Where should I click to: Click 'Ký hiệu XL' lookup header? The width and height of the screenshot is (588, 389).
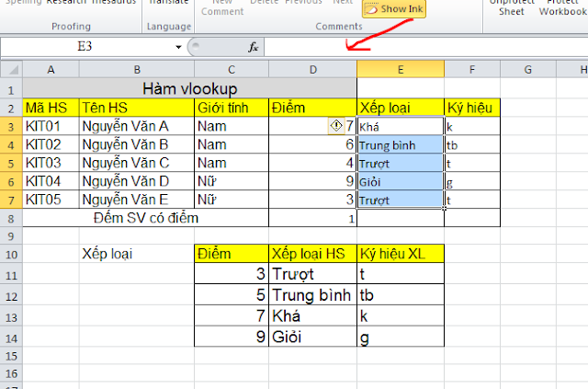pyautogui.click(x=401, y=254)
